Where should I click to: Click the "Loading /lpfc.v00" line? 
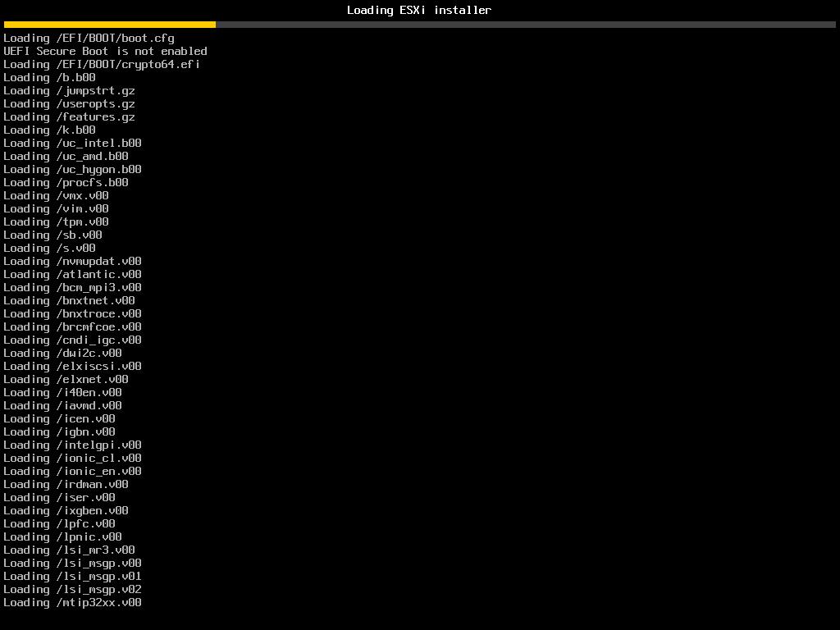pyautogui.click(x=59, y=523)
